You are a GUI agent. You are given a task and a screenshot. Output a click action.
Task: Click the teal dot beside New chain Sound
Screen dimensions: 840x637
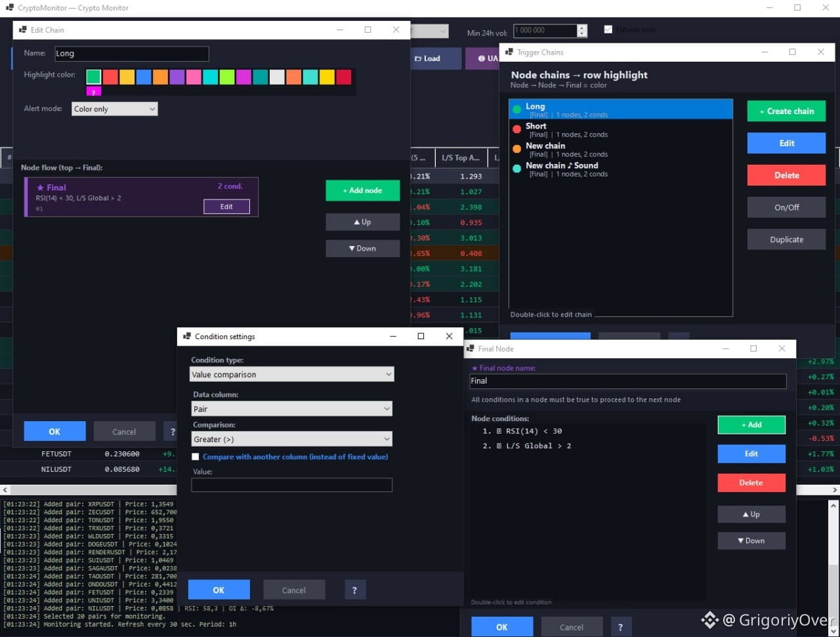(517, 169)
